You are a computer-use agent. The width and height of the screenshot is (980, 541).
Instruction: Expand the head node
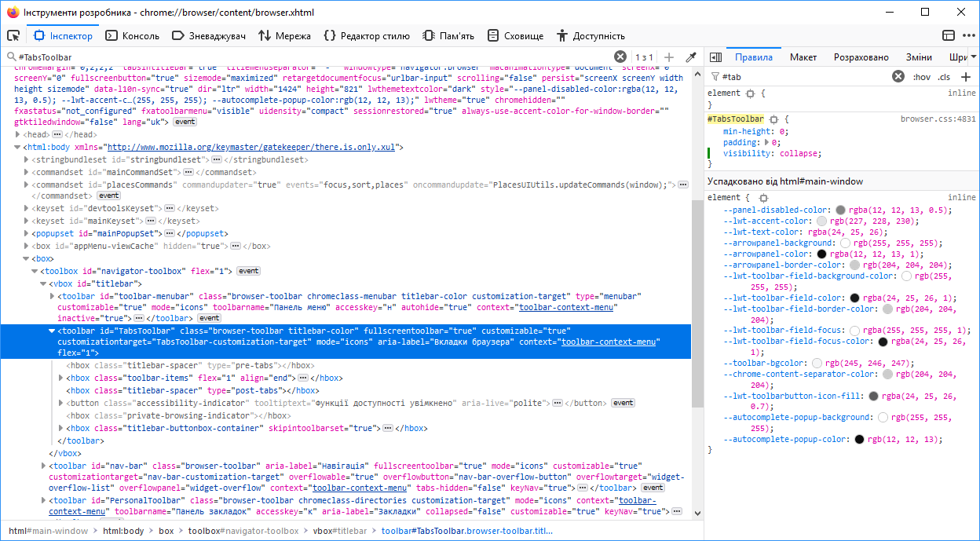[x=18, y=134]
